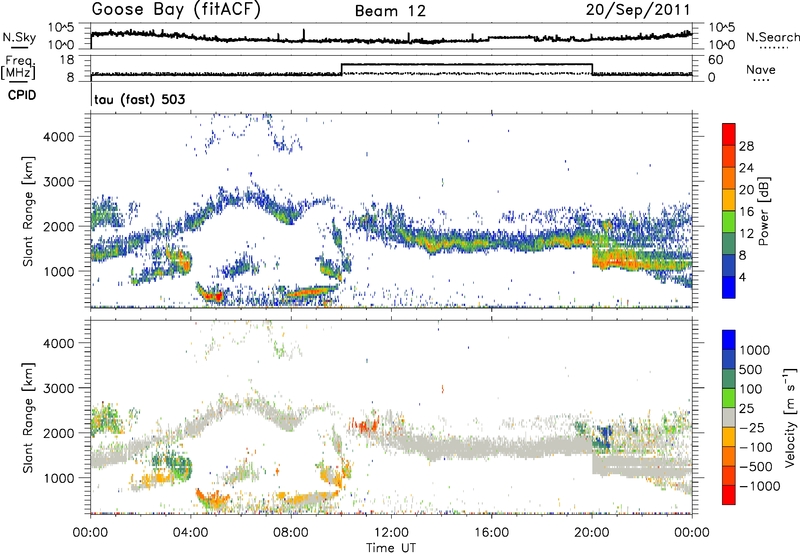Click the 'Power [dB]' color bar title
This screenshot has width=800, height=554.
763,211
